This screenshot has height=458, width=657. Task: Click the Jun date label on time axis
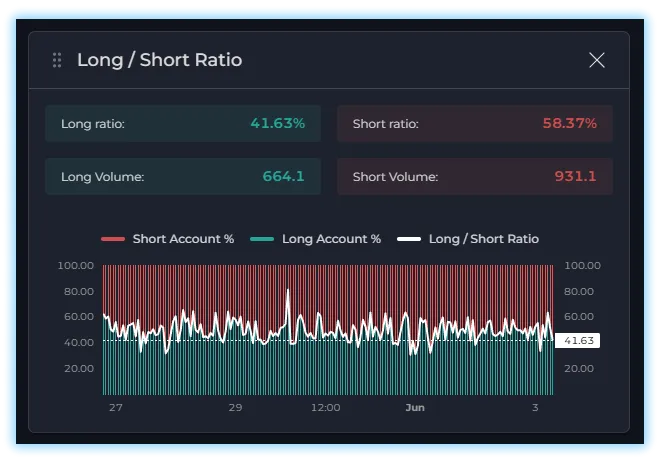[x=415, y=408]
